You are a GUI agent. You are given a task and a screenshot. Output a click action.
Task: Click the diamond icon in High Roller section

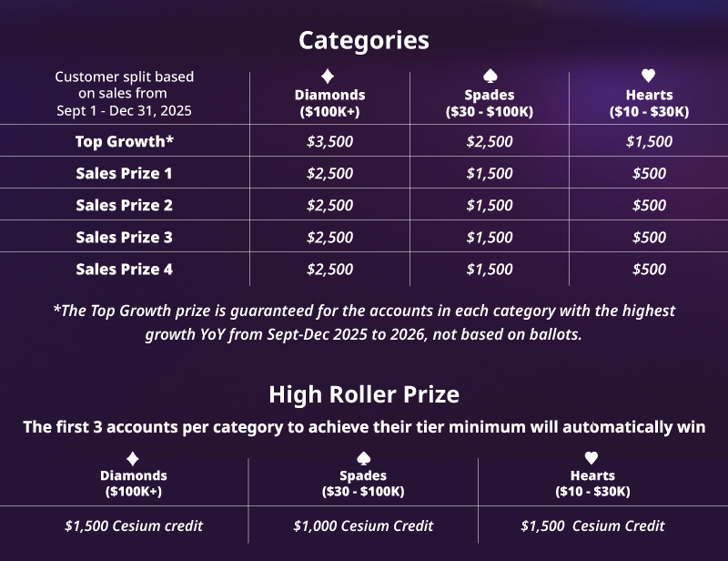coord(133,459)
